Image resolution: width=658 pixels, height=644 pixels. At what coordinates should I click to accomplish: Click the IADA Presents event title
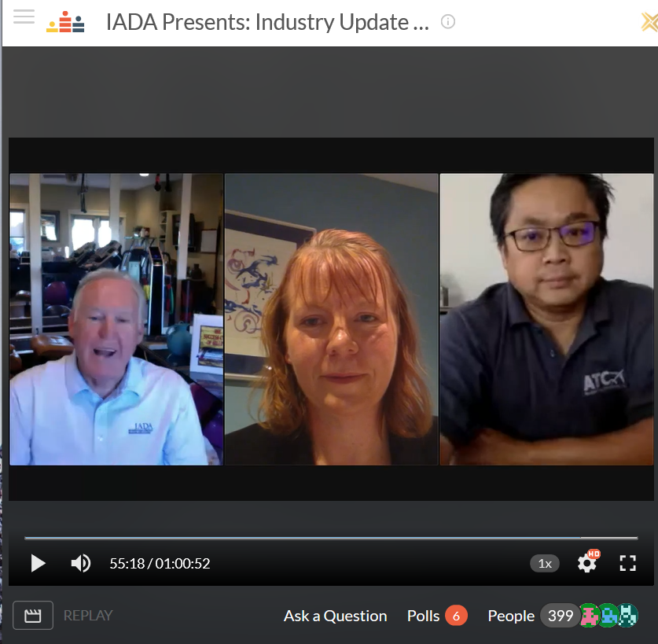(x=267, y=22)
